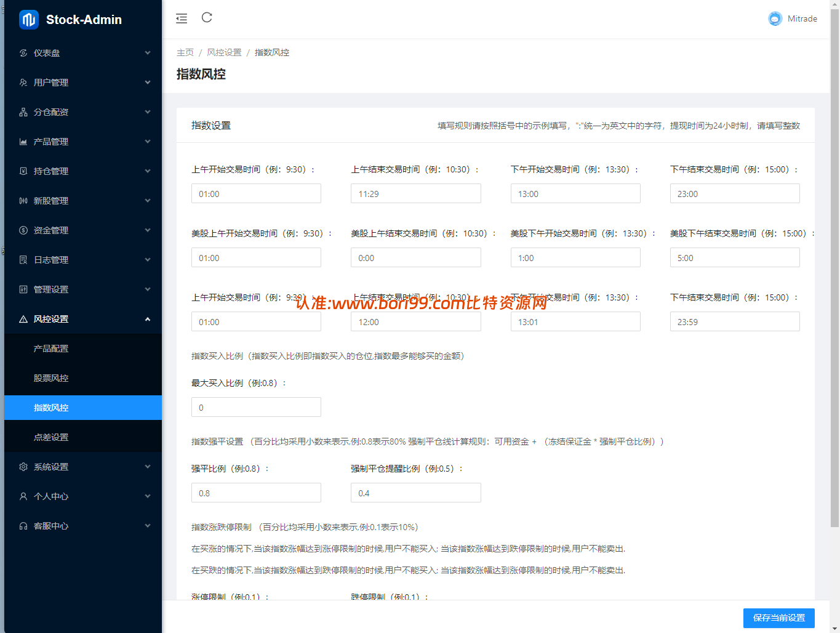The width and height of the screenshot is (840, 633).
Task: Click the 风控设置 warning triangle icon
Action: (x=23, y=319)
